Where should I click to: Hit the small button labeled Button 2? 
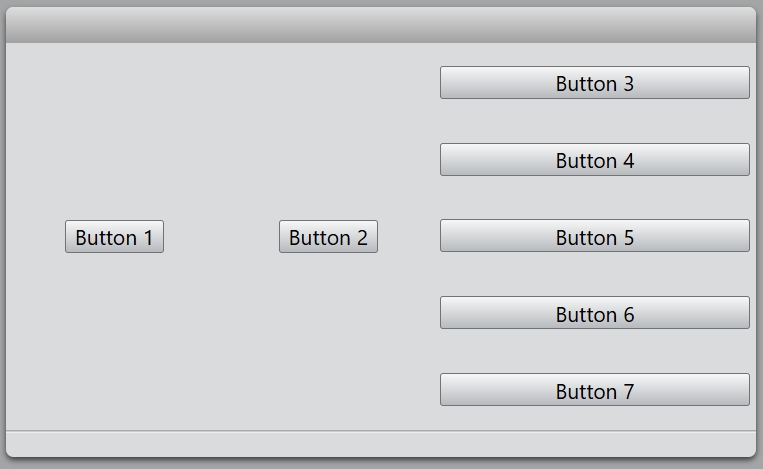328,237
